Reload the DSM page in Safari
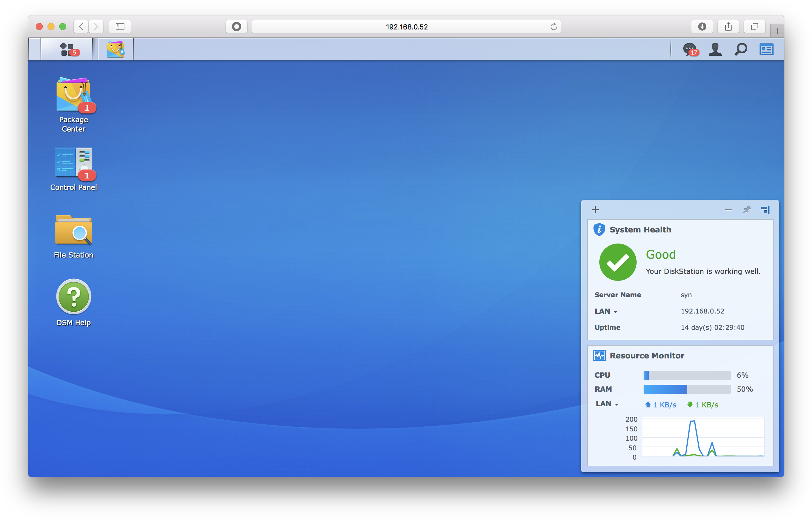The image size is (812, 520). tap(553, 26)
